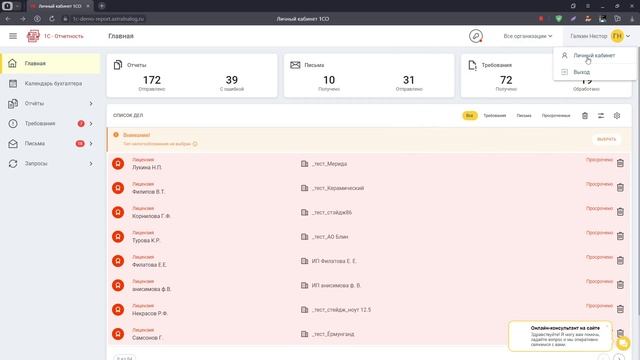The width and height of the screenshot is (640, 360).
Task: Reload the page with browser refresh button
Action: pyautogui.click(x=52, y=19)
